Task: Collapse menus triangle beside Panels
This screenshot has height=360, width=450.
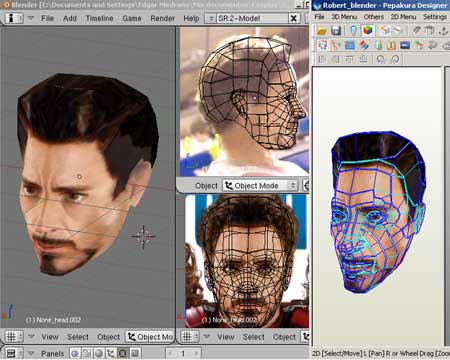Action: [31, 353]
